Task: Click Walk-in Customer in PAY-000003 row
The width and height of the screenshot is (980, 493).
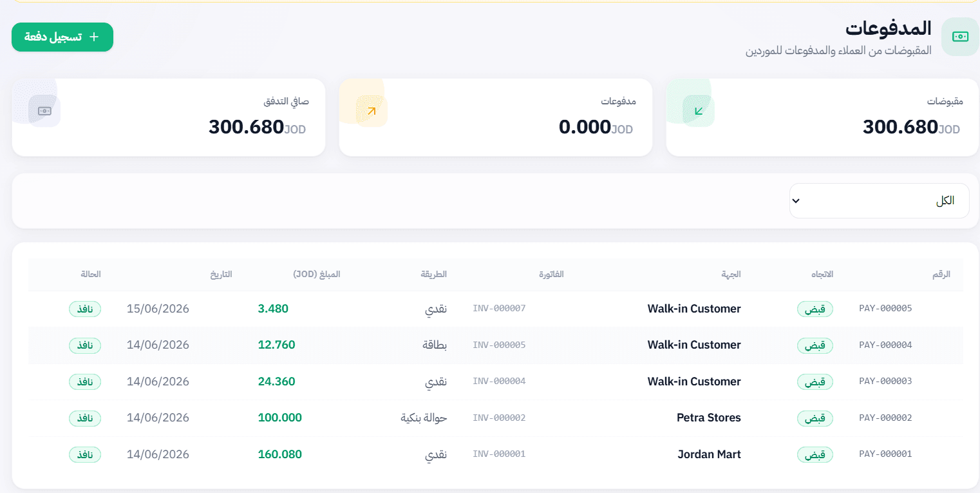Action: coord(694,382)
